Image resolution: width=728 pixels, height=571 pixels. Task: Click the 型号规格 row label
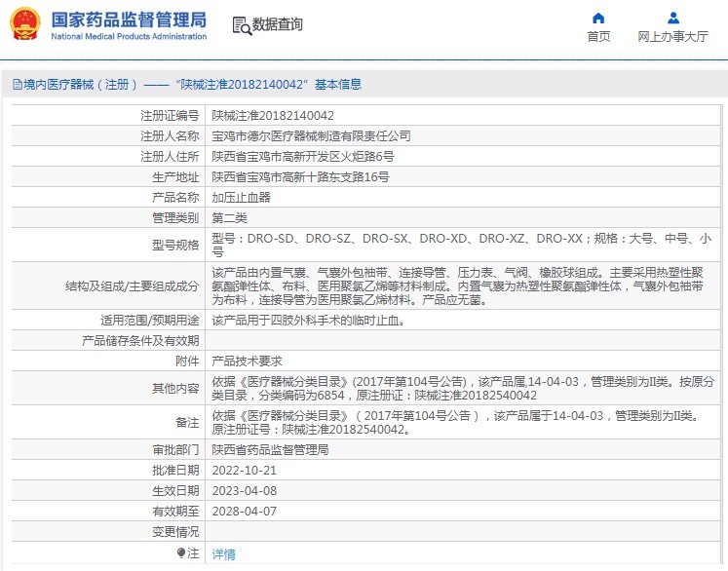pyautogui.click(x=176, y=245)
